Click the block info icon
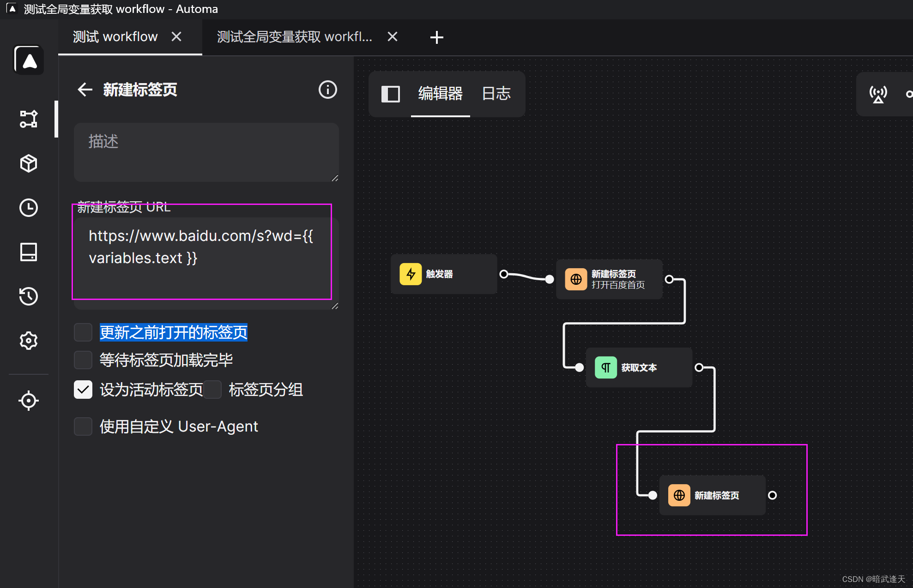This screenshot has height=588, width=913. [327, 90]
